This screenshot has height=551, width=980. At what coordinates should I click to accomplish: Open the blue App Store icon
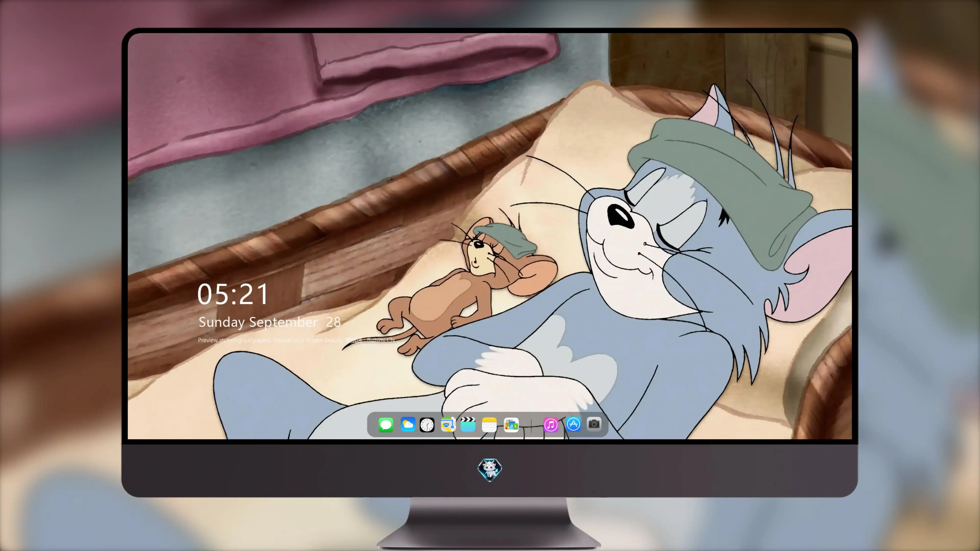(x=573, y=424)
